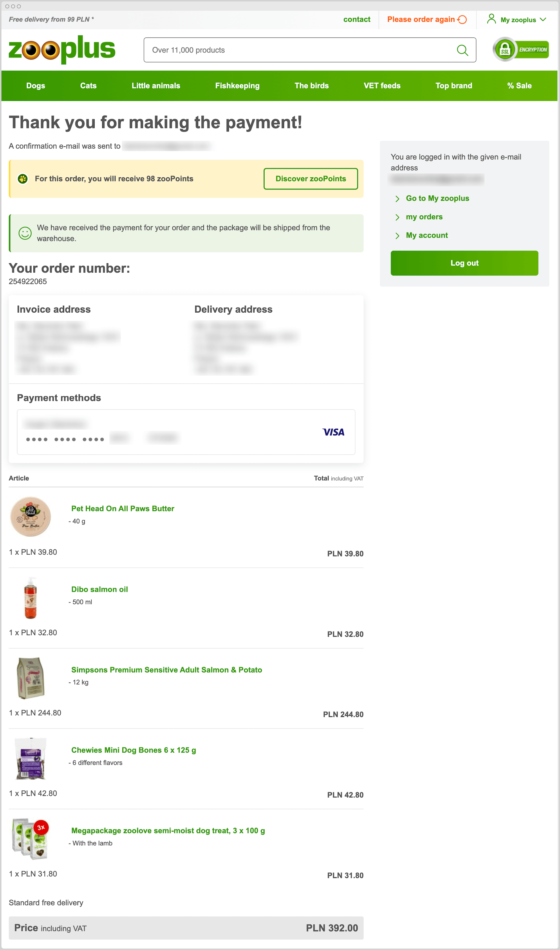This screenshot has width=560, height=950.
Task: Click the My zooplus person icon
Action: pos(491,19)
